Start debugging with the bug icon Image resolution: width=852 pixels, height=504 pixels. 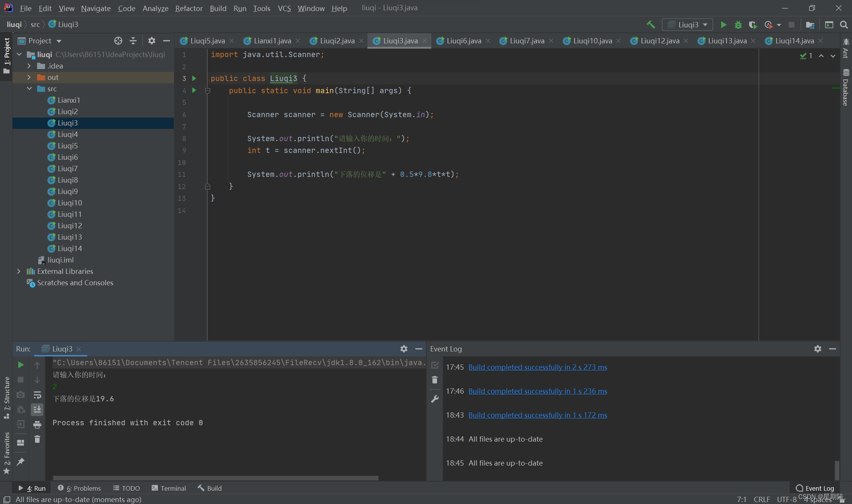(738, 25)
